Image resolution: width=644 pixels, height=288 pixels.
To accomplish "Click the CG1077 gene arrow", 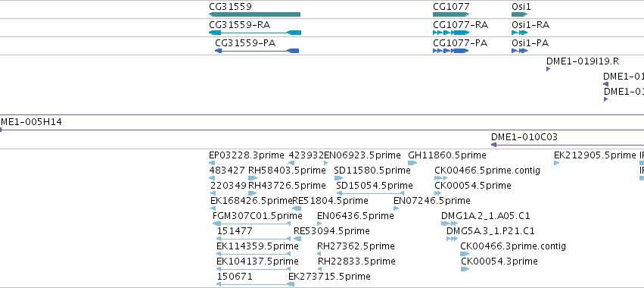I will coord(451,14).
